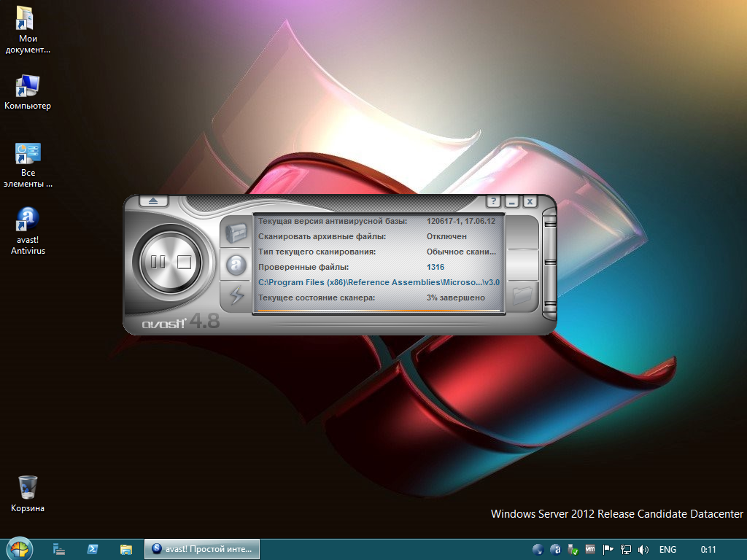Open File Explorer from the taskbar
The width and height of the screenshot is (747, 560).
pos(125,550)
